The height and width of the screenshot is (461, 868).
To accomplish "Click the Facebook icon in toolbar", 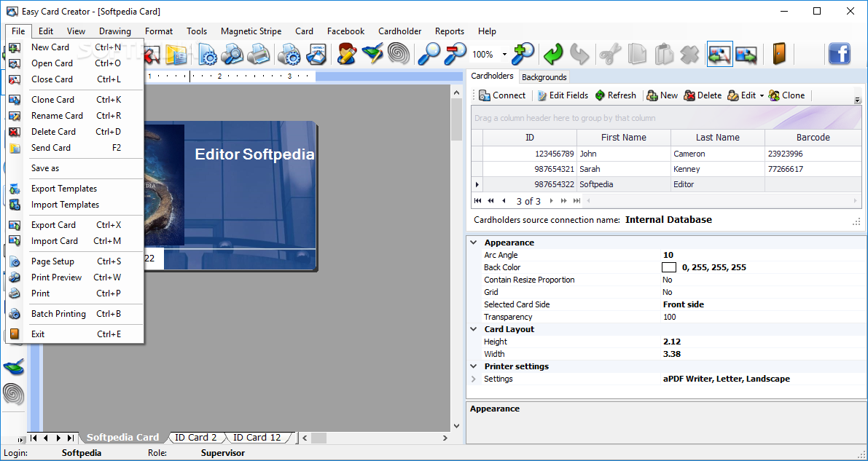I will [840, 54].
